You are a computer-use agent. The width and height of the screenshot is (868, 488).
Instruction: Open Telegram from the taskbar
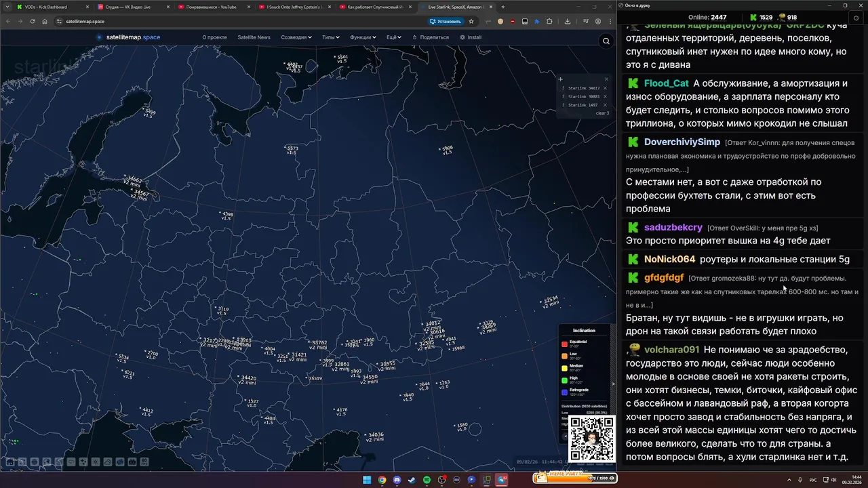coord(502,480)
